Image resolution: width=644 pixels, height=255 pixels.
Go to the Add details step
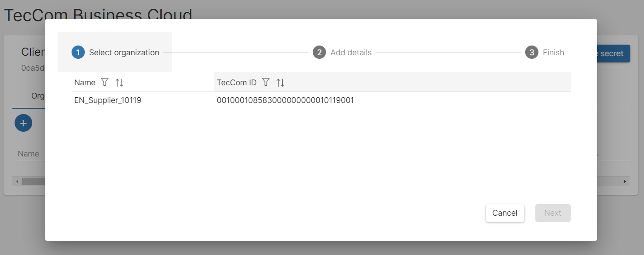[351, 52]
